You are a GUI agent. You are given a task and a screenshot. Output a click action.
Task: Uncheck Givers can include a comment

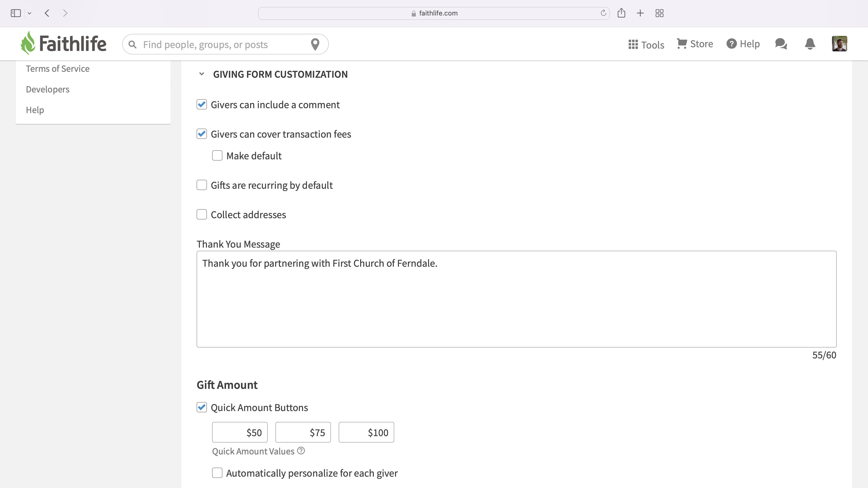202,104
